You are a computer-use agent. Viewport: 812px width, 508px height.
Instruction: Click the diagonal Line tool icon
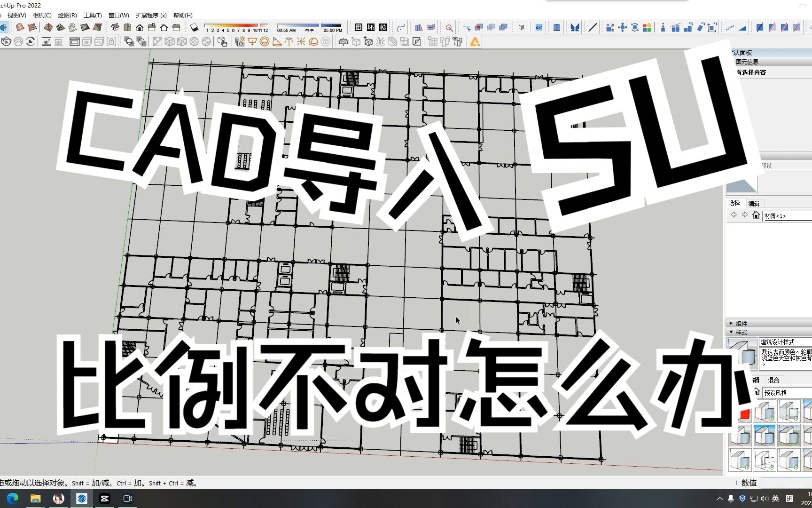pyautogui.click(x=593, y=28)
